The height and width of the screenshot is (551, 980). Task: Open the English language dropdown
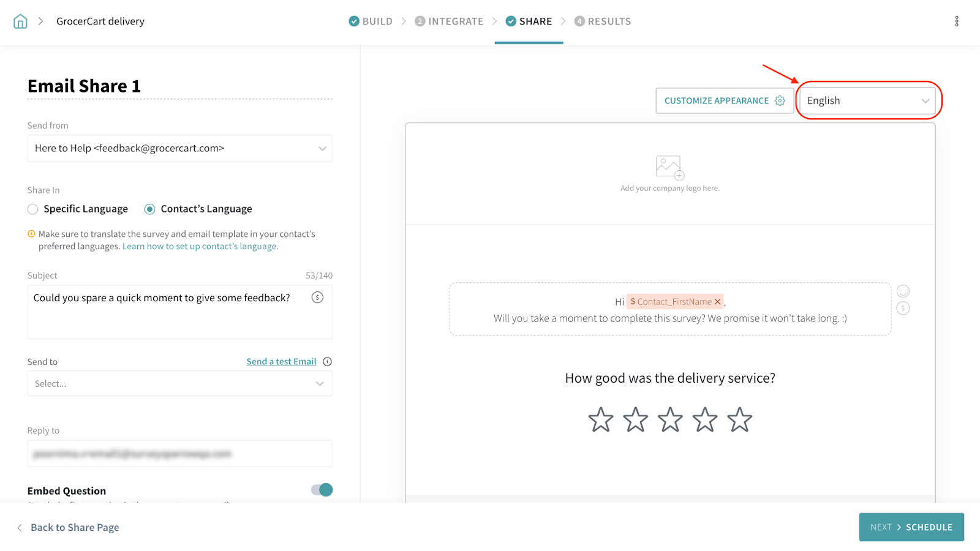pyautogui.click(x=867, y=101)
